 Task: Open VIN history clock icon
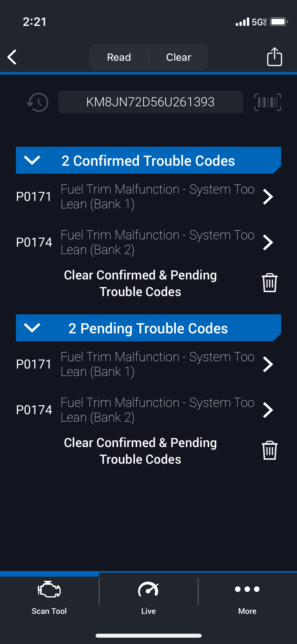pyautogui.click(x=38, y=102)
